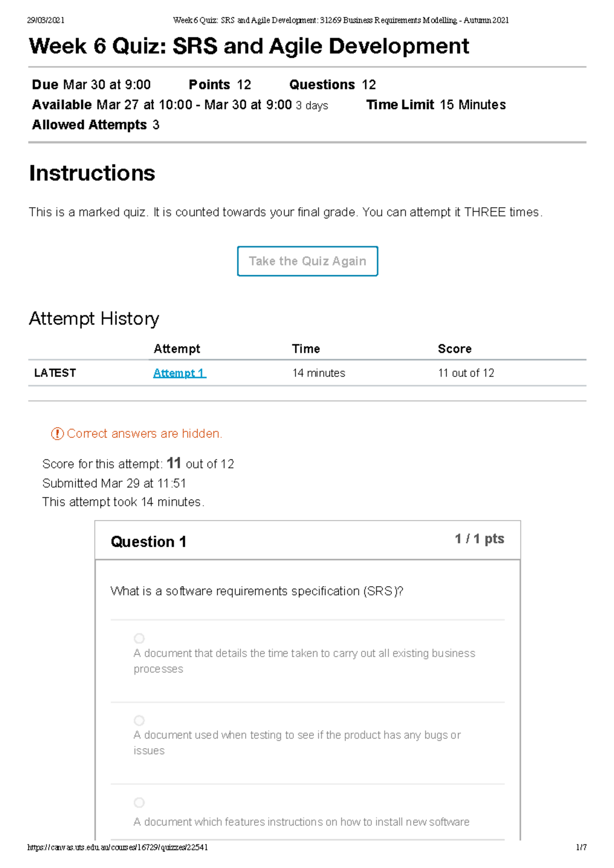The height and width of the screenshot is (868, 614).
Task: Click the Score column header
Action: [x=455, y=348]
